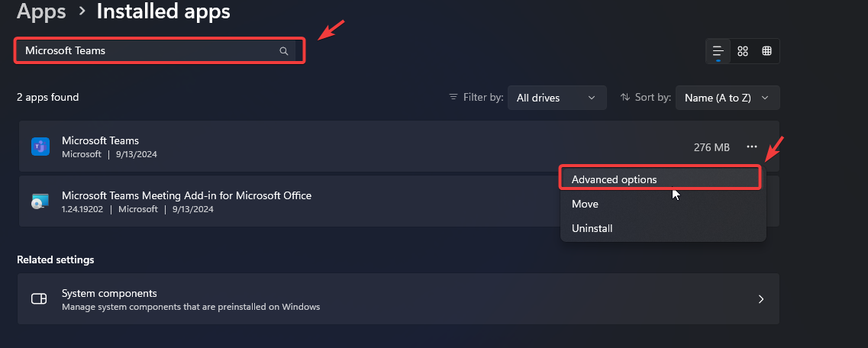
Task: Go back to Apps via breadcrumb
Action: 40,11
